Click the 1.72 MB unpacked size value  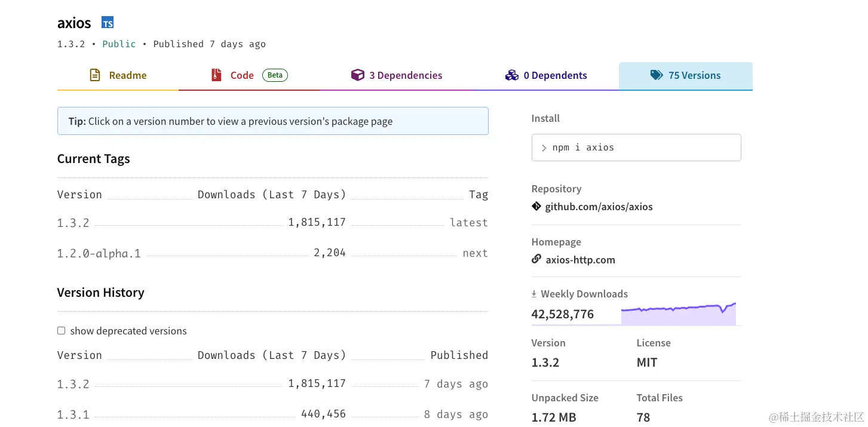(x=554, y=417)
